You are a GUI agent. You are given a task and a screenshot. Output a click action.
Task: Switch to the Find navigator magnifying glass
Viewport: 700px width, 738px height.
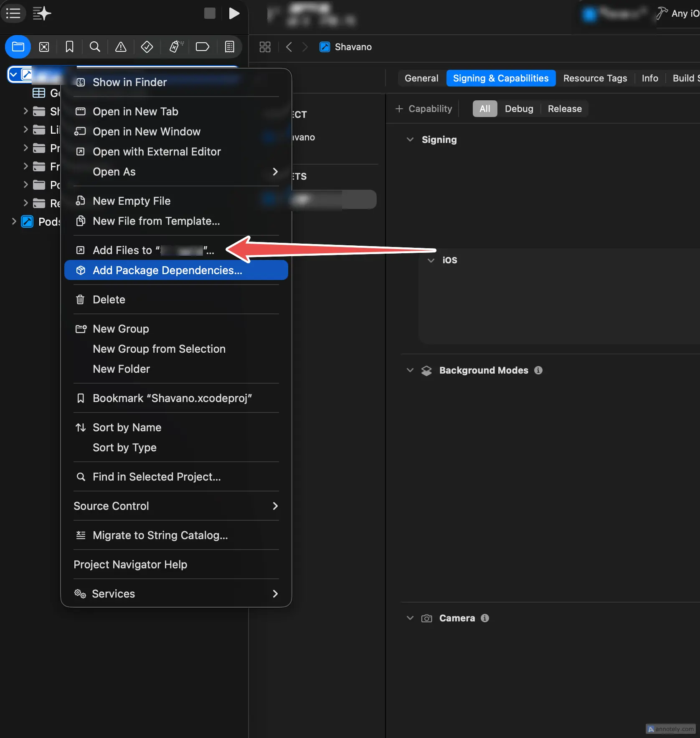pyautogui.click(x=95, y=47)
